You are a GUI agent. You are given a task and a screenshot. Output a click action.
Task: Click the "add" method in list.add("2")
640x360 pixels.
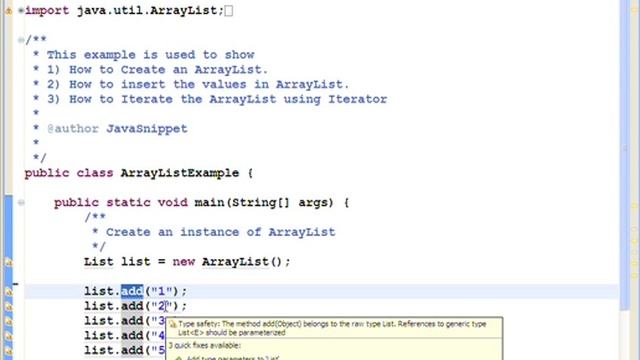pyautogui.click(x=132, y=306)
